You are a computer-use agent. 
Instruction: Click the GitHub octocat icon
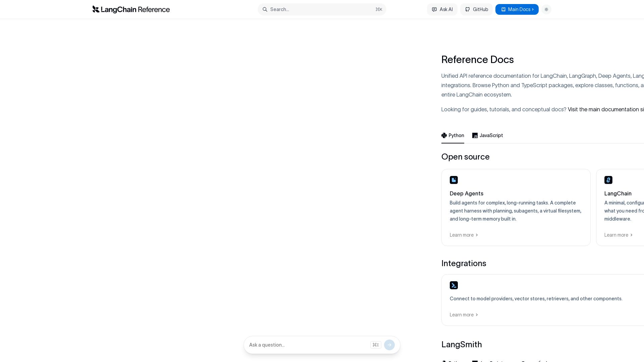coord(468,9)
